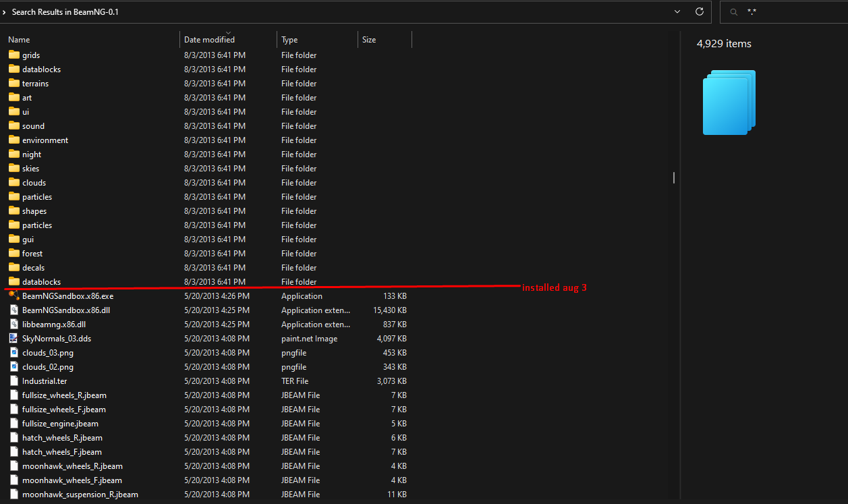Click the TER File type cell

click(x=295, y=381)
